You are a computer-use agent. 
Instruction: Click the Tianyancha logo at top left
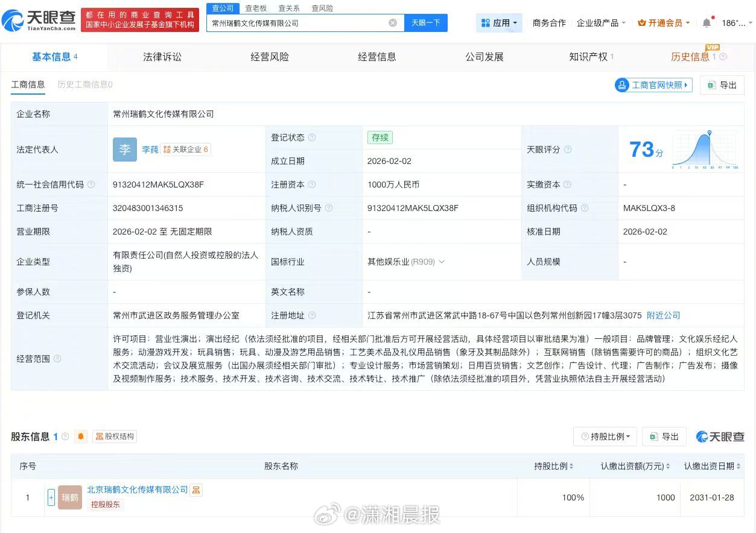pyautogui.click(x=39, y=21)
